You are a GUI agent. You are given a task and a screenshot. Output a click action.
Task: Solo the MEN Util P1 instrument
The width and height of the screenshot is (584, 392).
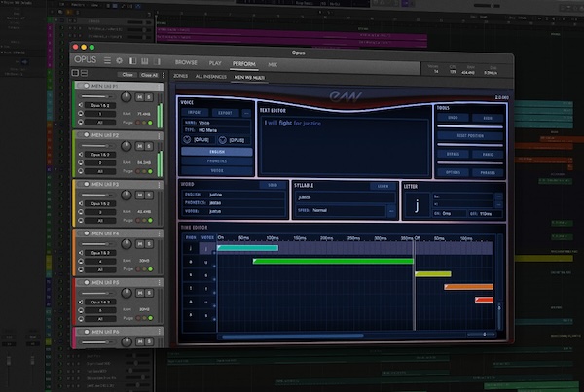149,97
